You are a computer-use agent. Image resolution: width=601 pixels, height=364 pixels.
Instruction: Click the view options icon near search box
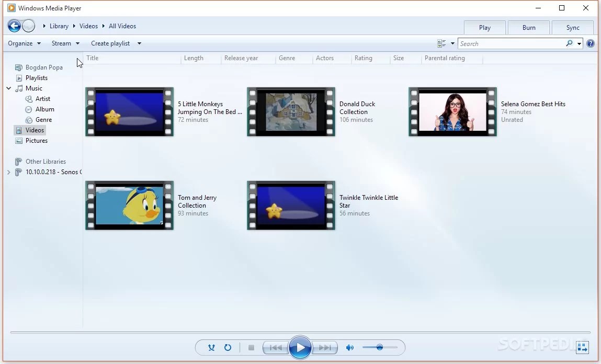441,43
